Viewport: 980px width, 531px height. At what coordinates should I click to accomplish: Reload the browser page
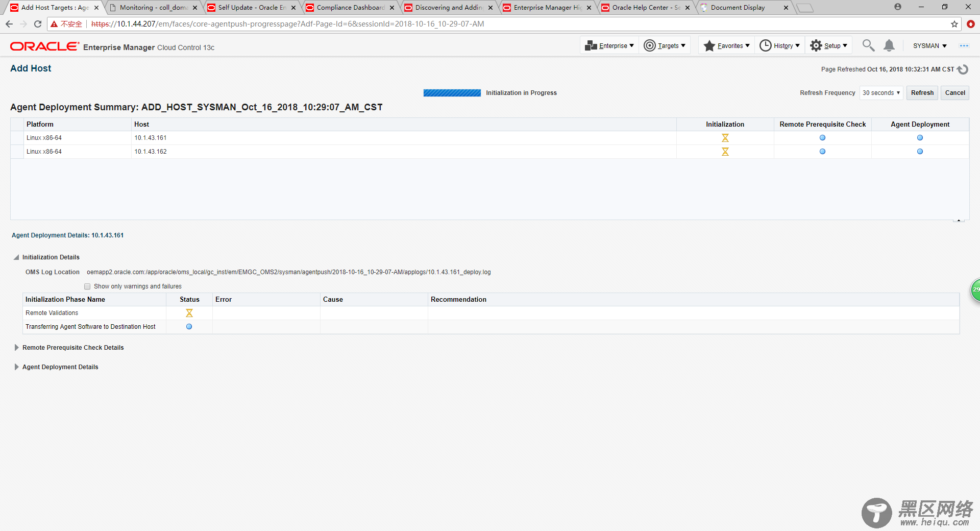pos(38,24)
